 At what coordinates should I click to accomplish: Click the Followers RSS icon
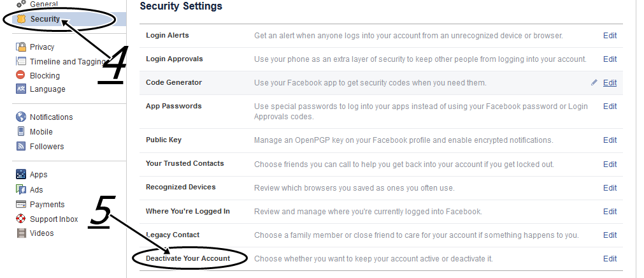pyautogui.click(x=21, y=146)
